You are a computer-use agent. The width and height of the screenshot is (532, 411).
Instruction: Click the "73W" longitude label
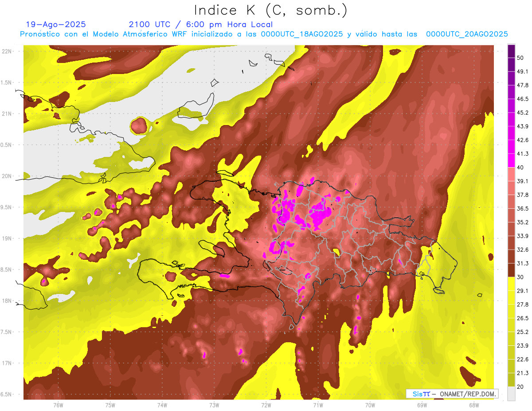pos(214,405)
